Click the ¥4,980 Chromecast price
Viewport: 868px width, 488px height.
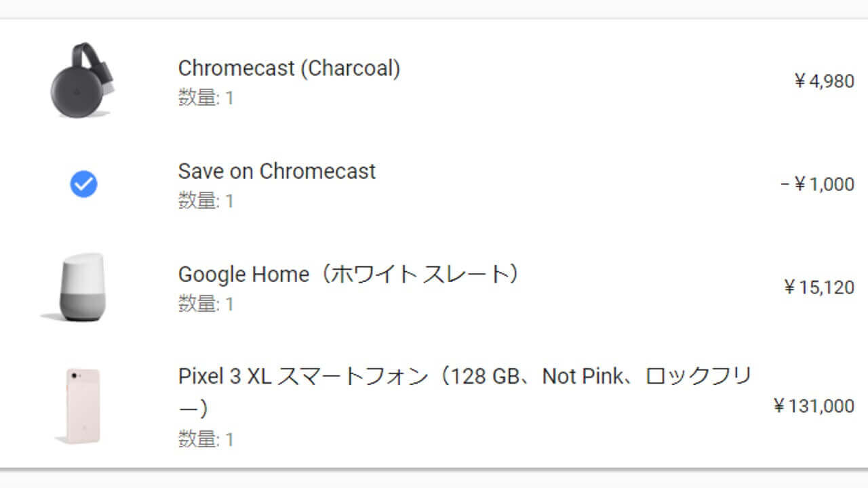(x=824, y=81)
